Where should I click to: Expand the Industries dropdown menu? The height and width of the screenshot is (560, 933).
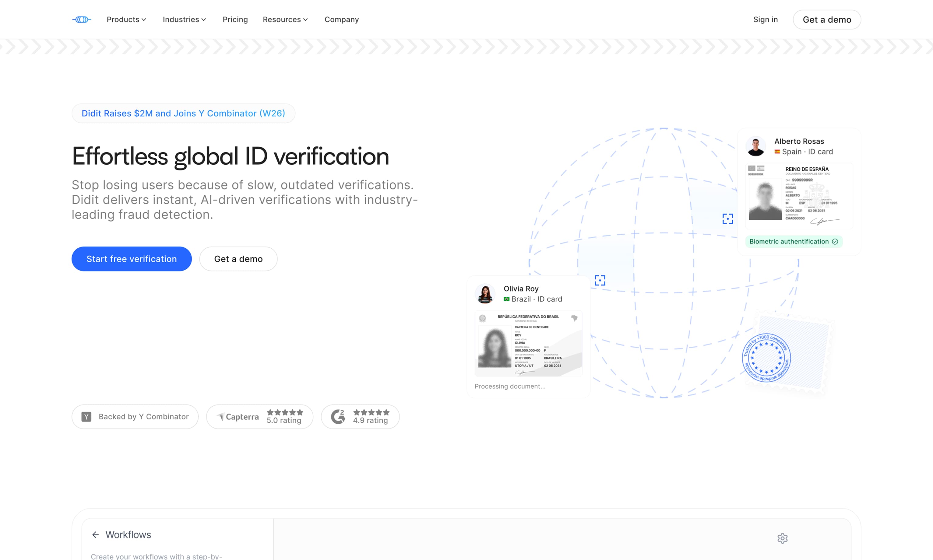pyautogui.click(x=184, y=19)
